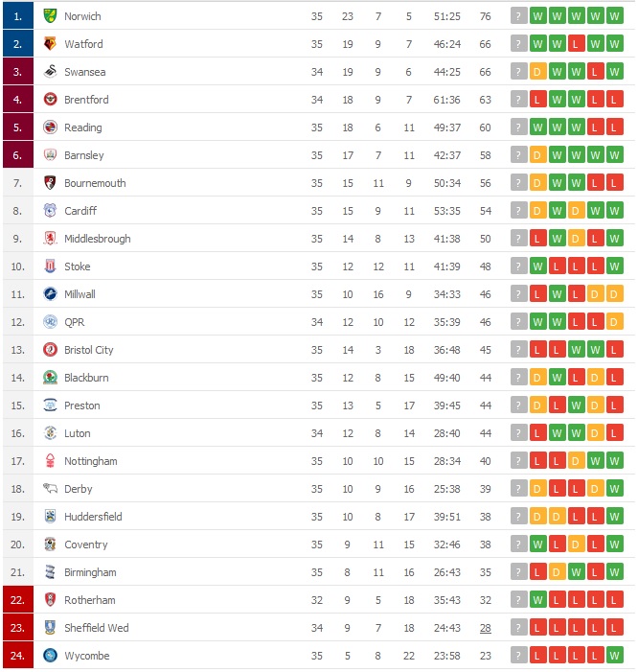Open the Huddersfield team link
The height and width of the screenshot is (672, 638).
pyautogui.click(x=93, y=517)
